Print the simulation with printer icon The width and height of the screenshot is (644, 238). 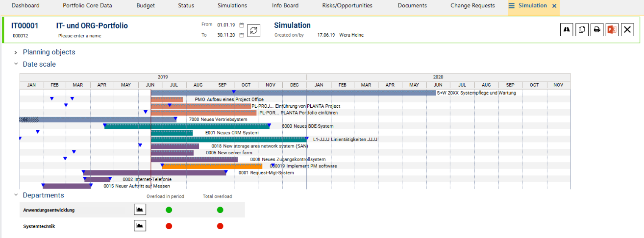click(597, 29)
